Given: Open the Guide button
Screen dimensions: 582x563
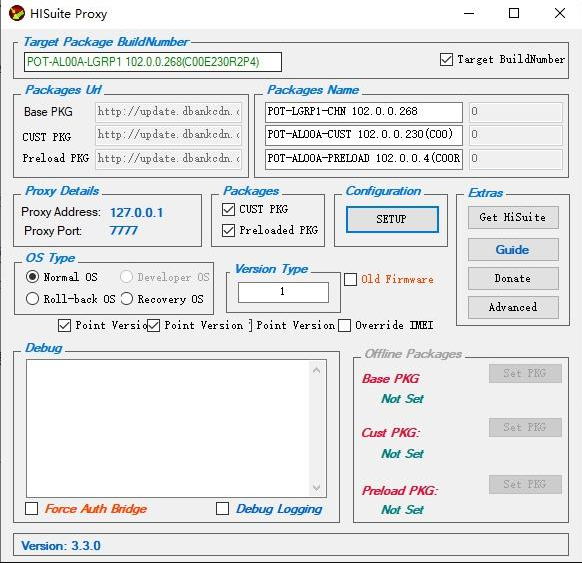Looking at the screenshot, I should click(x=513, y=250).
